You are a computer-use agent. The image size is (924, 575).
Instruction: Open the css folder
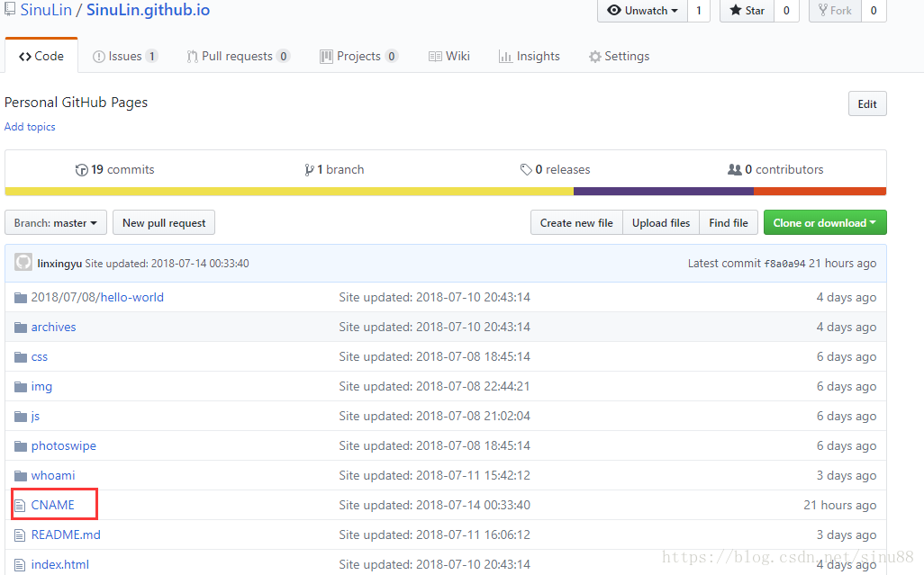click(x=40, y=357)
